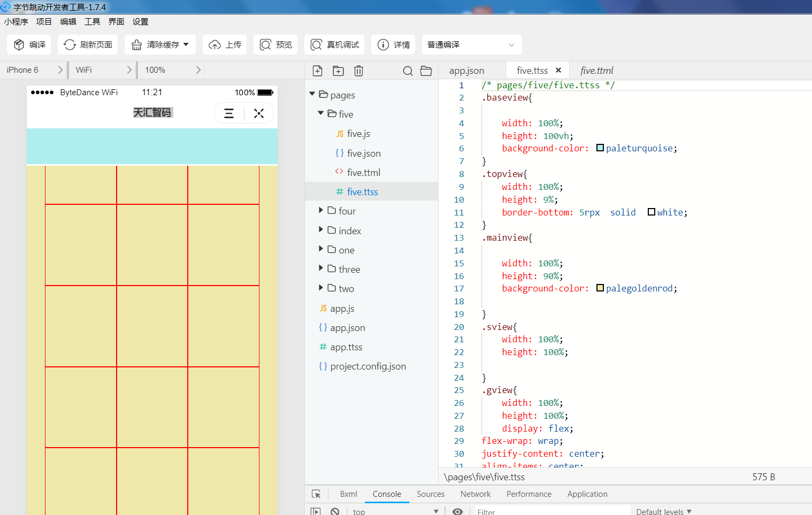Open the 工具 menu
This screenshot has height=515, width=812.
coord(92,22)
